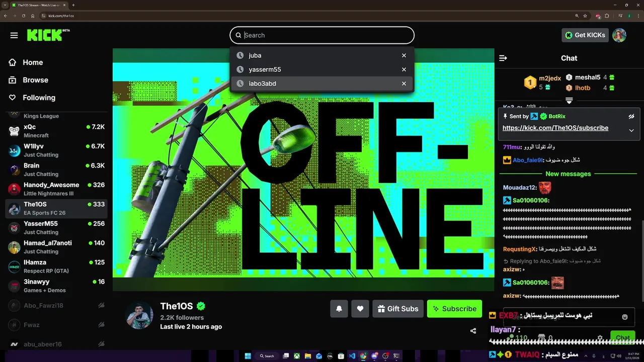Open the emoji picker in chat input
The width and height of the screenshot is (644, 362).
point(624,317)
